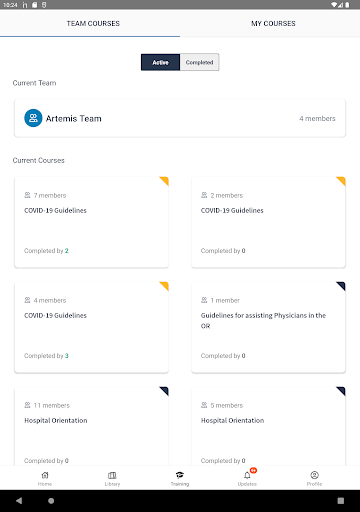Tap Android back navigation button
This screenshot has height=512, width=360.
click(x=19, y=500)
